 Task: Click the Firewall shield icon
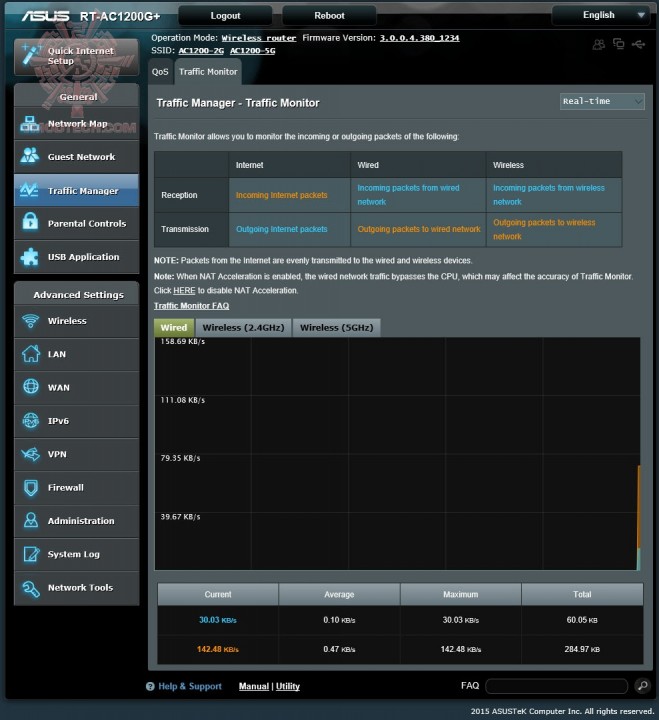point(31,487)
